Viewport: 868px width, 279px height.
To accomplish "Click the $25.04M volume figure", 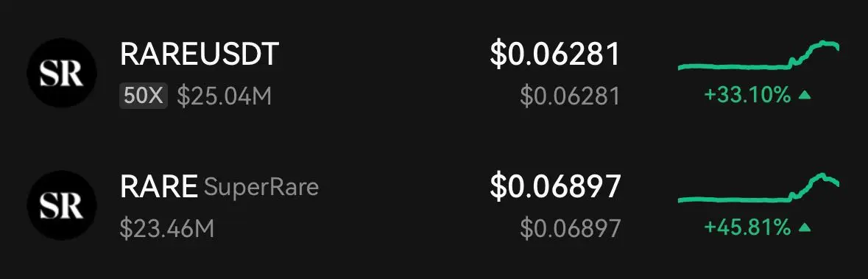I will tap(225, 97).
